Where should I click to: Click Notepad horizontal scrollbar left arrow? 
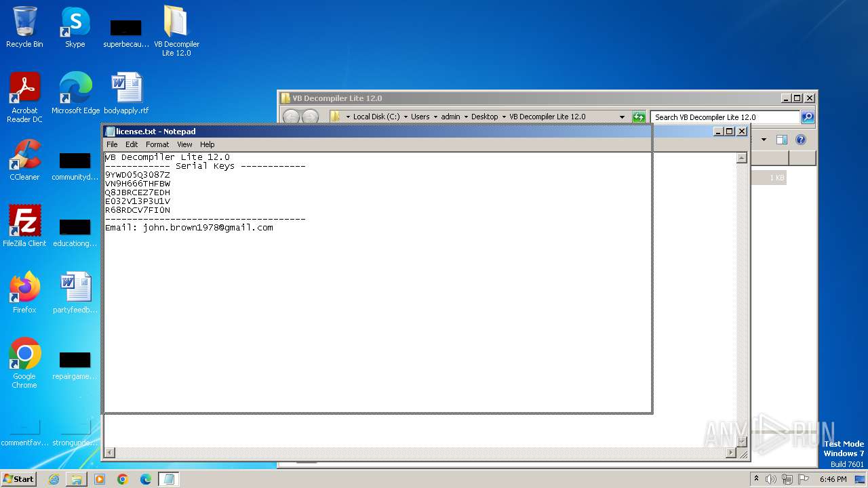pos(109,453)
